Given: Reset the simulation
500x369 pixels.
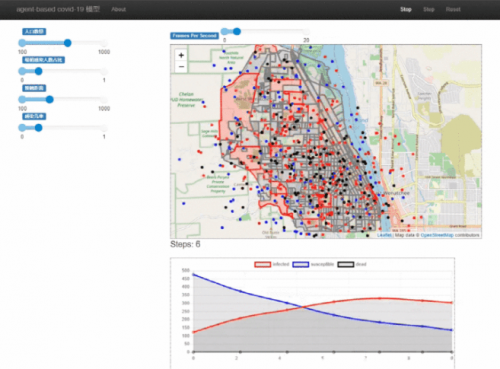Looking at the screenshot, I should coord(453,9).
